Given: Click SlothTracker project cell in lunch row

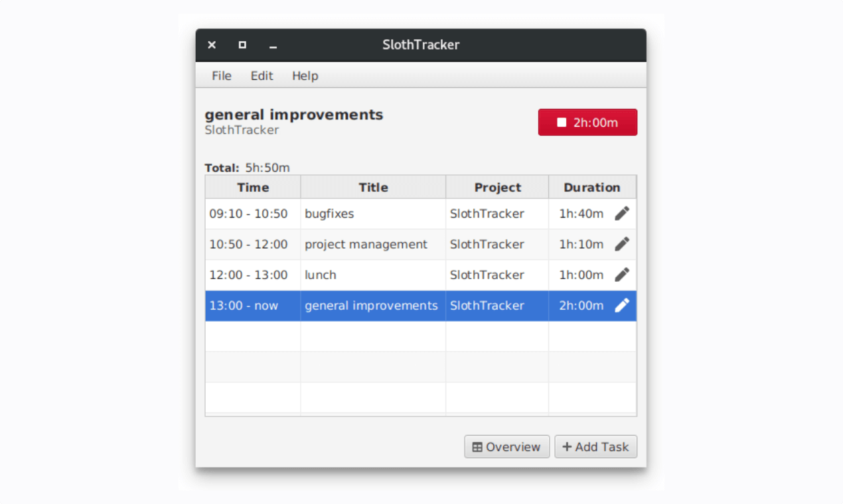Looking at the screenshot, I should (497, 275).
